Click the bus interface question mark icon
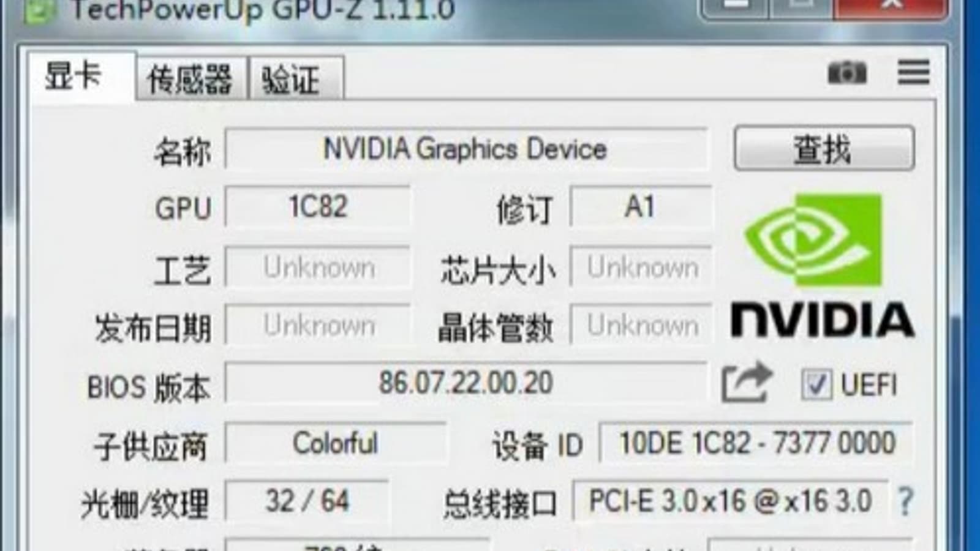Viewport: 980px width, 551px height. 906,501
